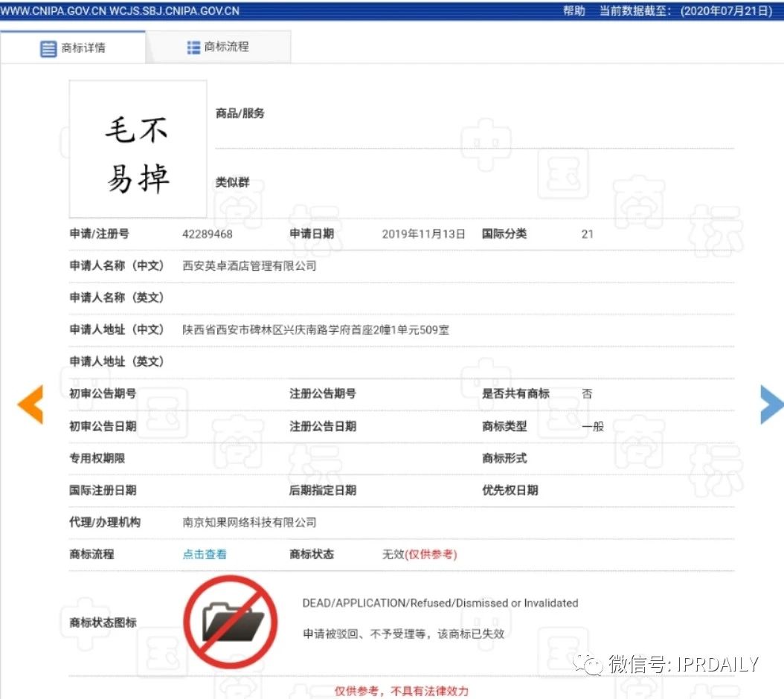Screen dimensions: 784x699
Task: Click the red dead trademark status icon
Action: click(x=232, y=619)
